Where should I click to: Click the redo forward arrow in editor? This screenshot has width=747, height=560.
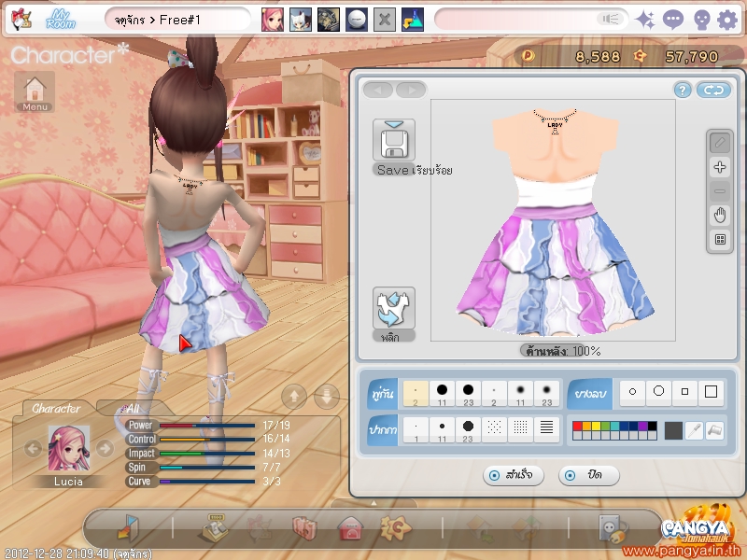point(411,90)
